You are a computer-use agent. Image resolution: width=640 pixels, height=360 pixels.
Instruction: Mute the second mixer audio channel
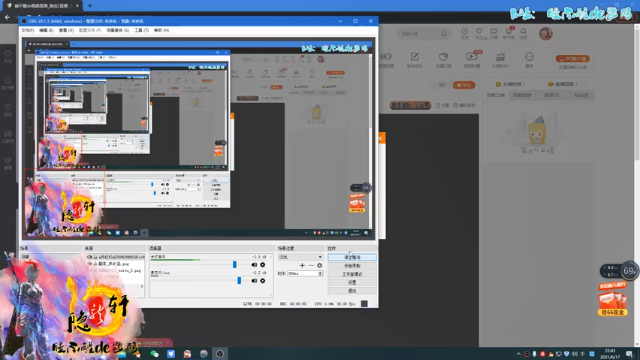(254, 281)
